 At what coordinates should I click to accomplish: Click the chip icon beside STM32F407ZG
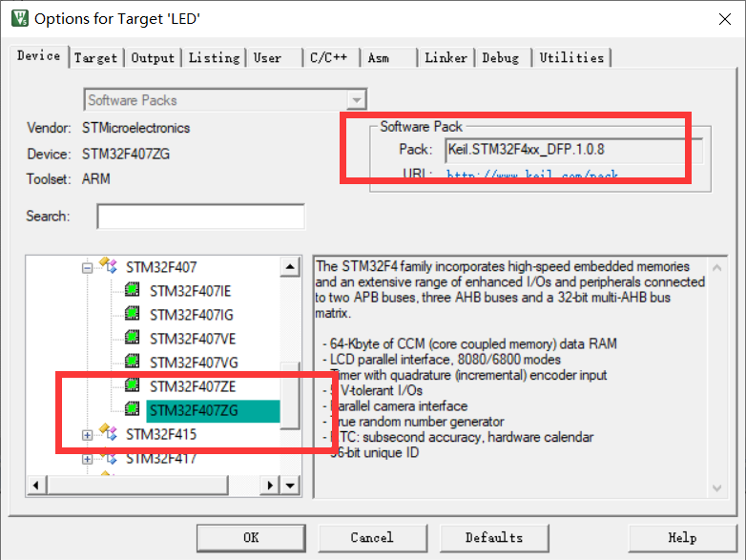coord(132,408)
